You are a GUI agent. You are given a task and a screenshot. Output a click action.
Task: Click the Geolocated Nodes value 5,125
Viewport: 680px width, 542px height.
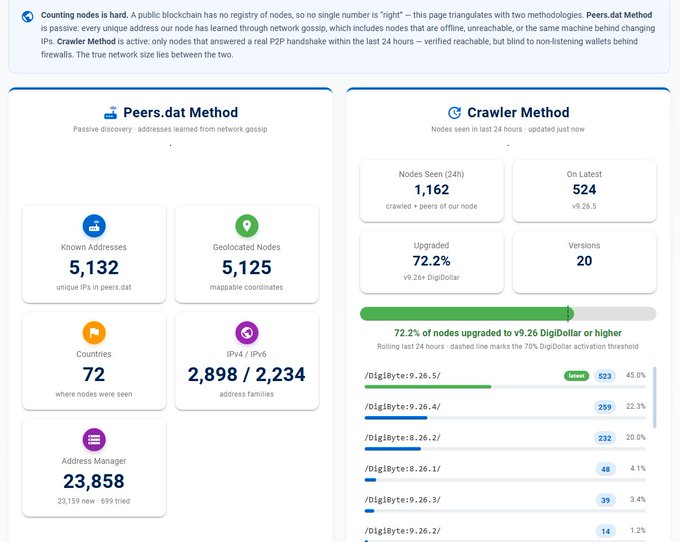click(x=247, y=268)
